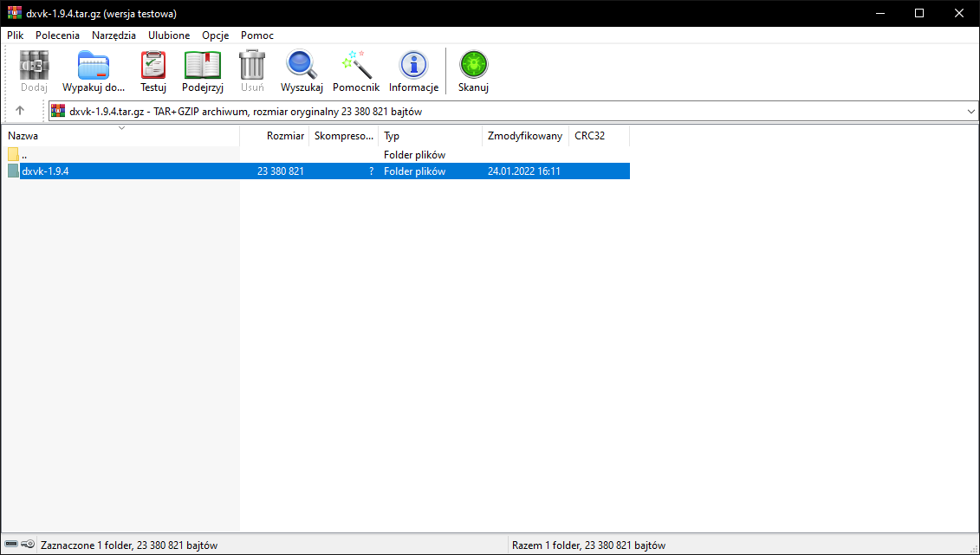Click date 24.01.2022 16:11 cell
This screenshot has height=555, width=980.
point(523,171)
